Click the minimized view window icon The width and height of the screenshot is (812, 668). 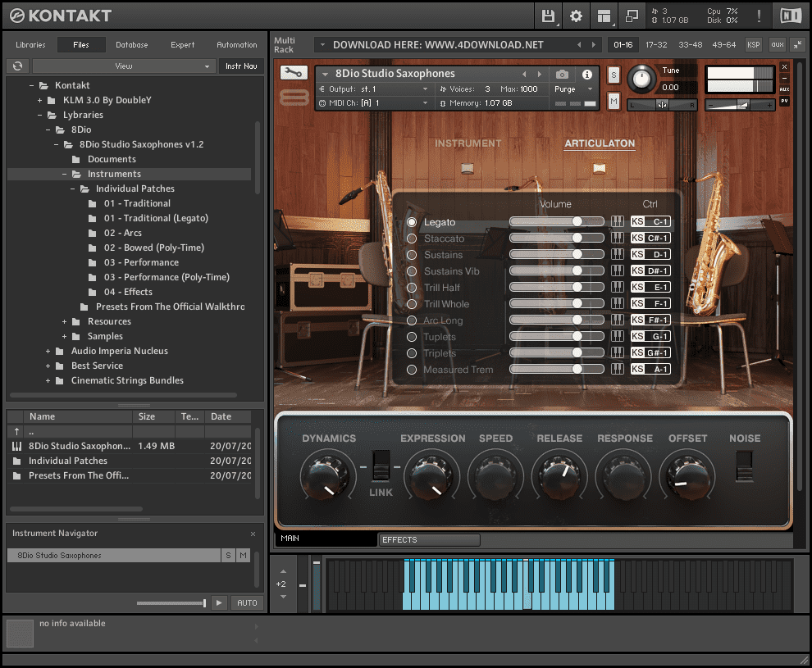click(x=632, y=16)
